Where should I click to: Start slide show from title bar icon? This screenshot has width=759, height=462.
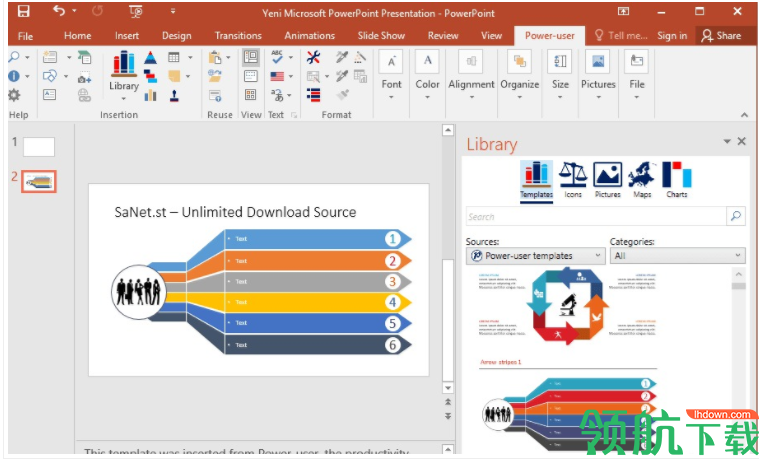136,11
